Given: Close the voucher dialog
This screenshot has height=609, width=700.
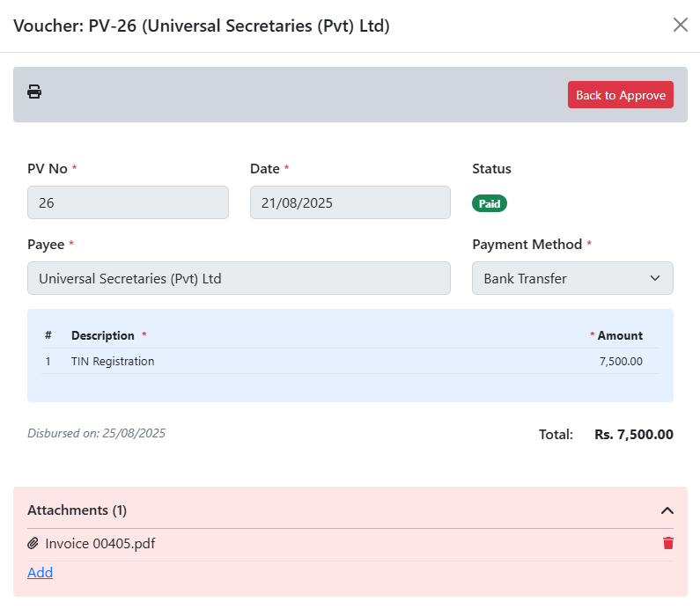Looking at the screenshot, I should (x=680, y=25).
